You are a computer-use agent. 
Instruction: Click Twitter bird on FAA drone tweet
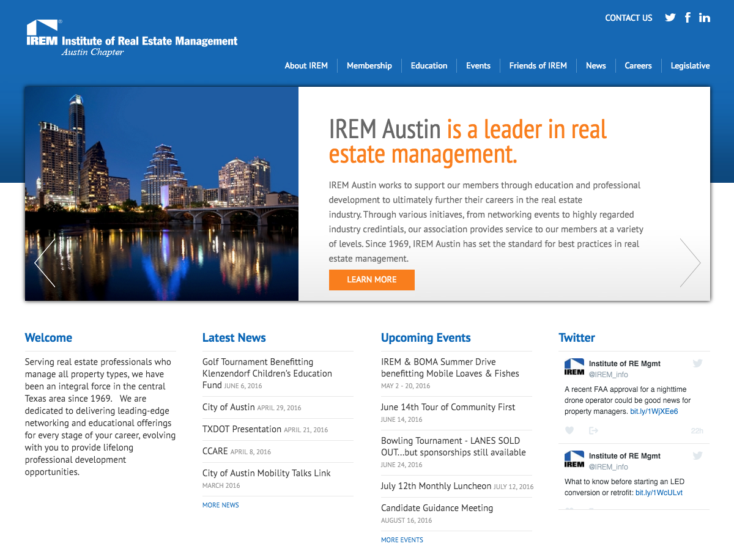pyautogui.click(x=697, y=363)
